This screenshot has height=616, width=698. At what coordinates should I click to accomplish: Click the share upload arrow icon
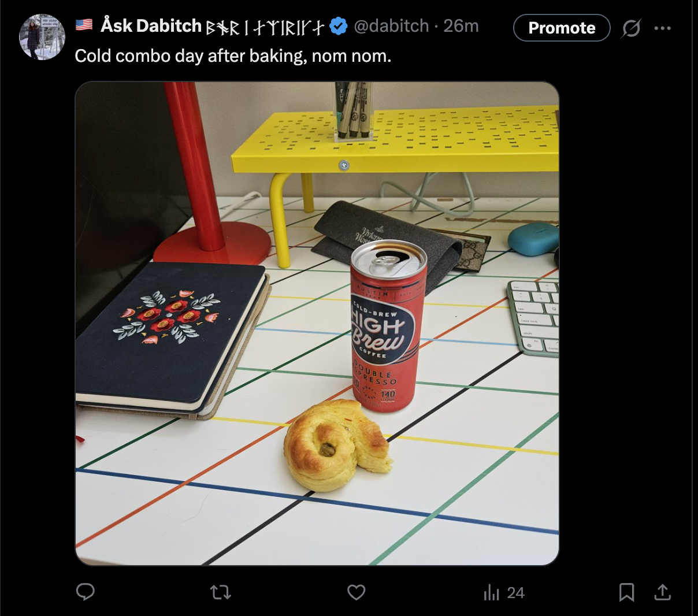tap(662, 592)
